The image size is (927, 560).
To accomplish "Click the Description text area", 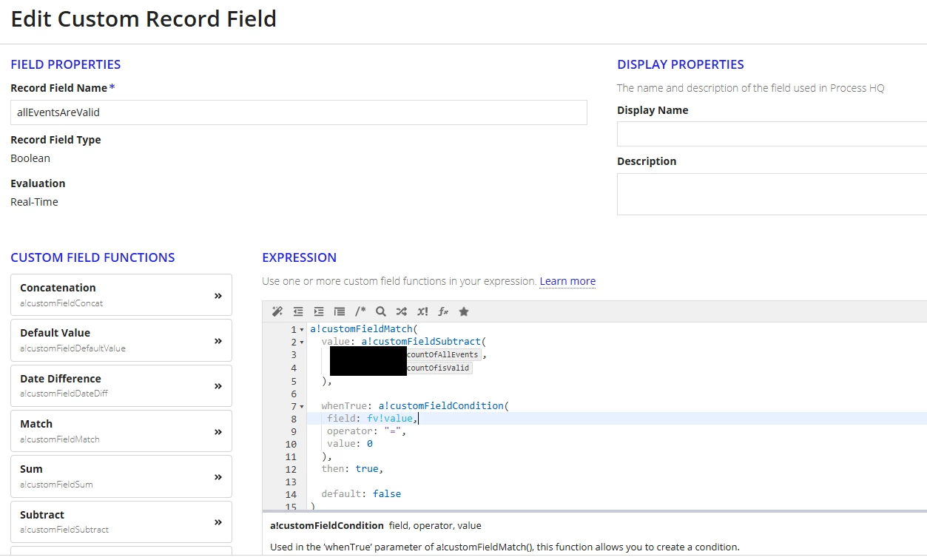I will click(x=772, y=194).
